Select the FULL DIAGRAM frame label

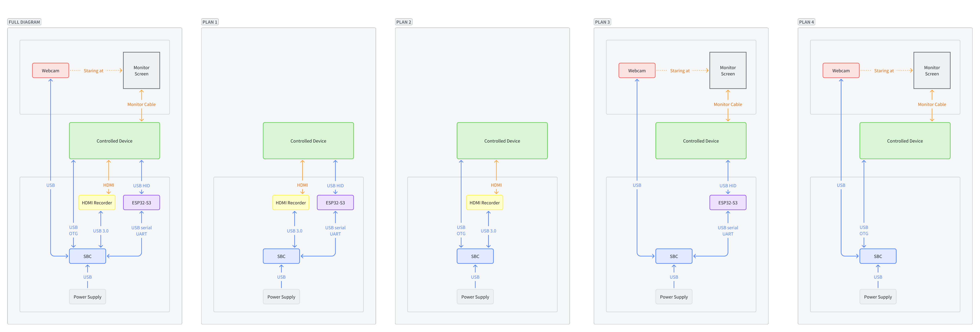click(x=24, y=22)
